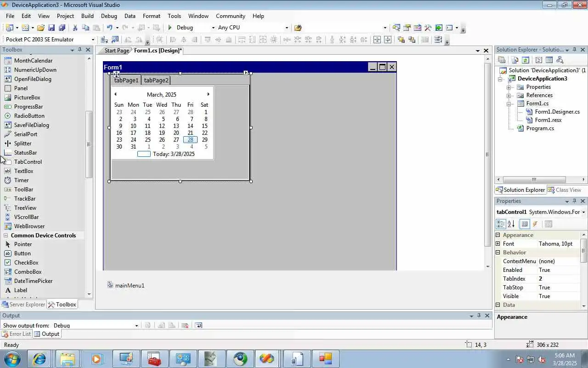Toggle auto-hide pin on Properties panel
This screenshot has height=368, width=588.
(x=574, y=201)
